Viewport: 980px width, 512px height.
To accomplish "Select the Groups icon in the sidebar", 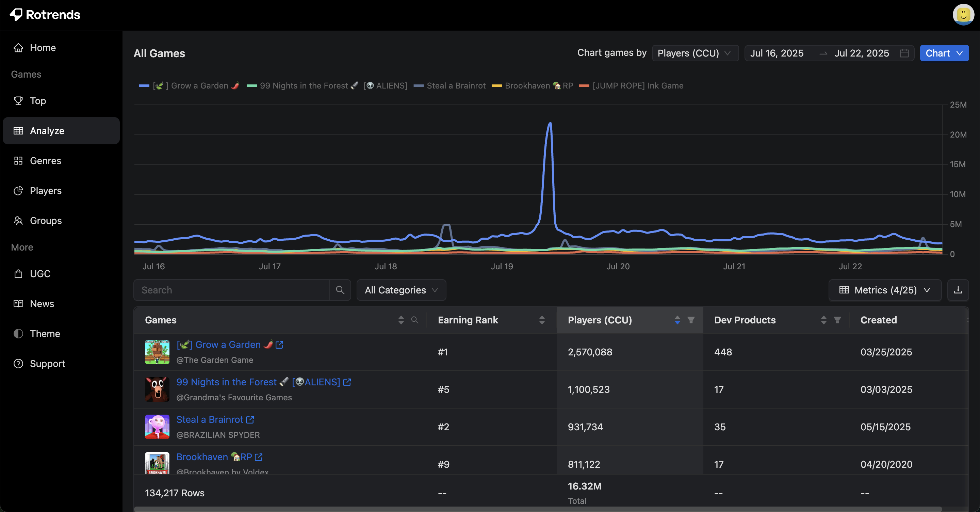I will point(19,220).
